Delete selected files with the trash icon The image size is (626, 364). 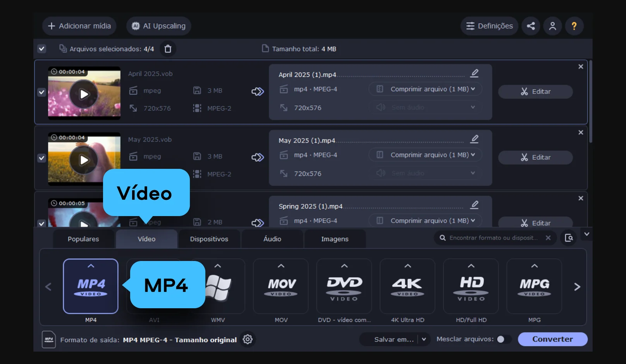(168, 49)
